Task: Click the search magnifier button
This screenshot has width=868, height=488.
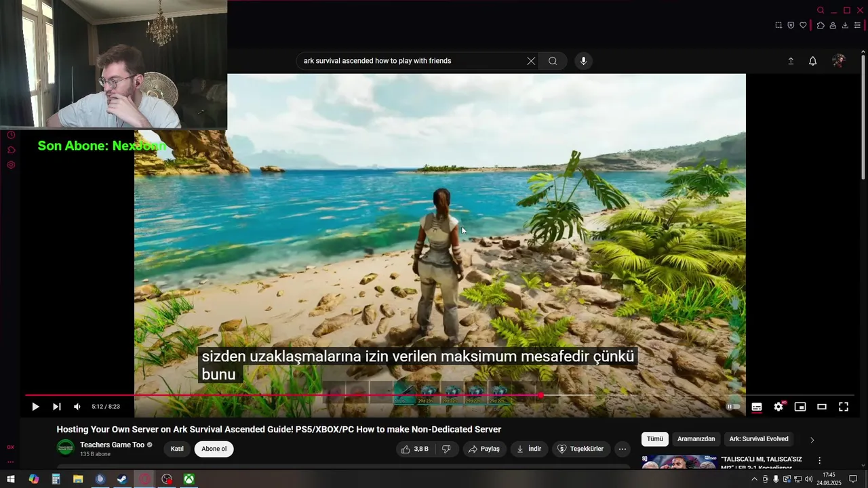Action: click(553, 61)
